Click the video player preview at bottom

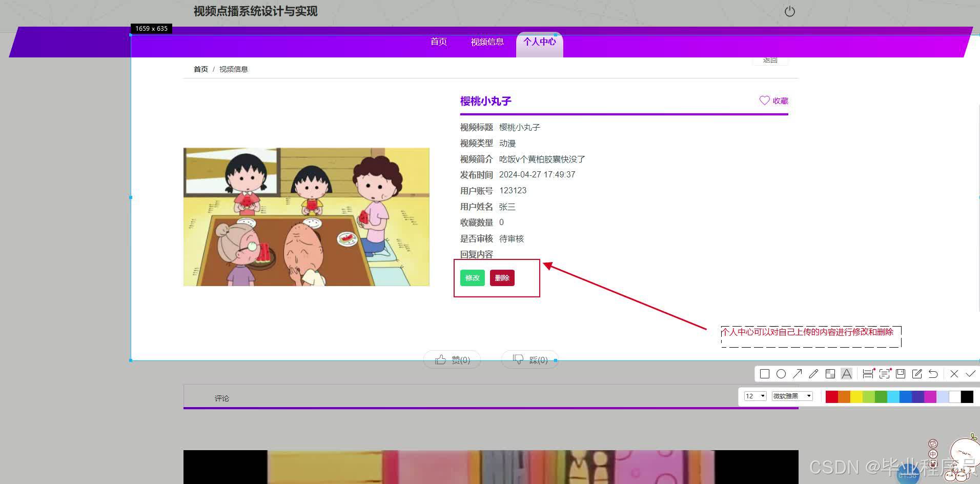click(x=491, y=467)
